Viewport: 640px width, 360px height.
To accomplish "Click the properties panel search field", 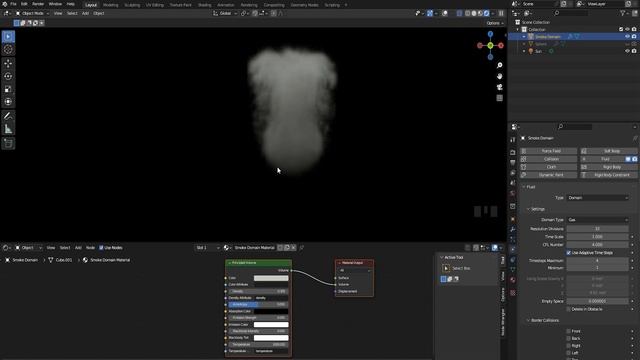I will pos(575,127).
